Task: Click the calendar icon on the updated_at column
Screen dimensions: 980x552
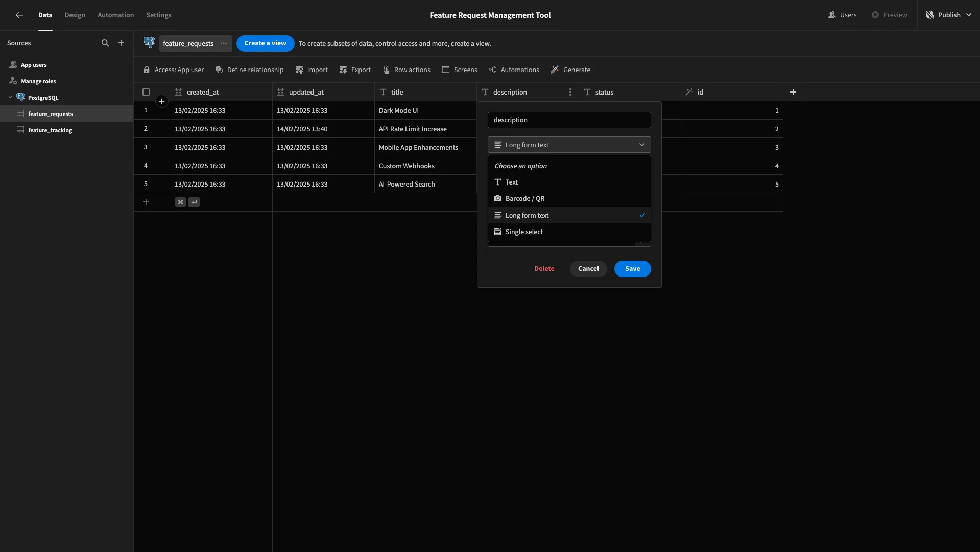Action: point(280,93)
